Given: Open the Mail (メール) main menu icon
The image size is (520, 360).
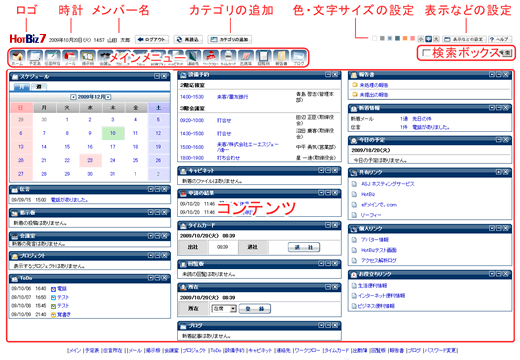Looking at the screenshot, I should 70,57.
